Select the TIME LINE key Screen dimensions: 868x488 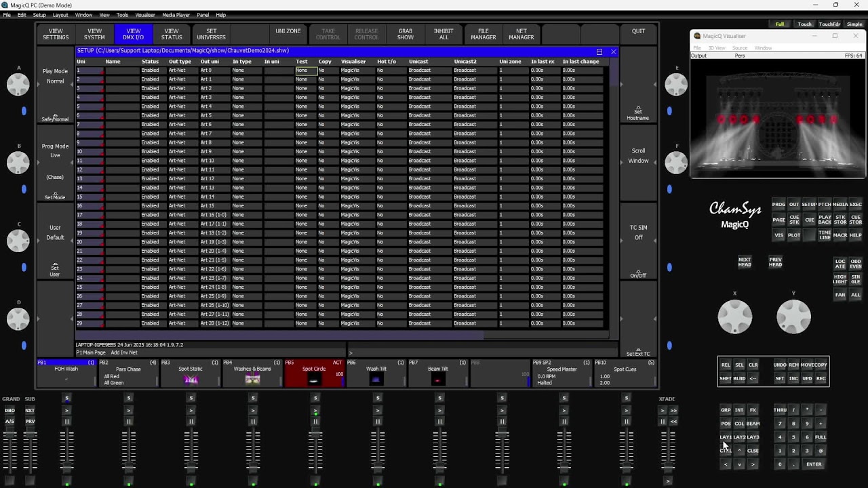(825, 235)
